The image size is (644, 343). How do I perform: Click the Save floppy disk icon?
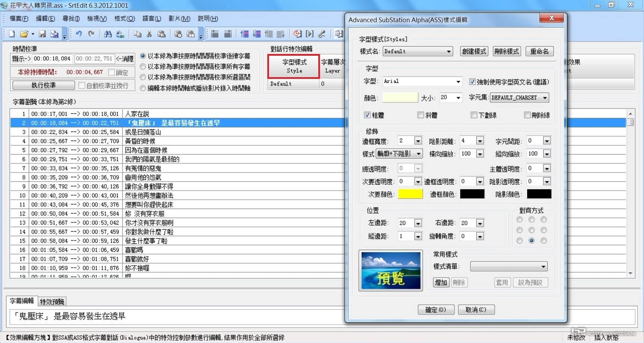click(42, 34)
